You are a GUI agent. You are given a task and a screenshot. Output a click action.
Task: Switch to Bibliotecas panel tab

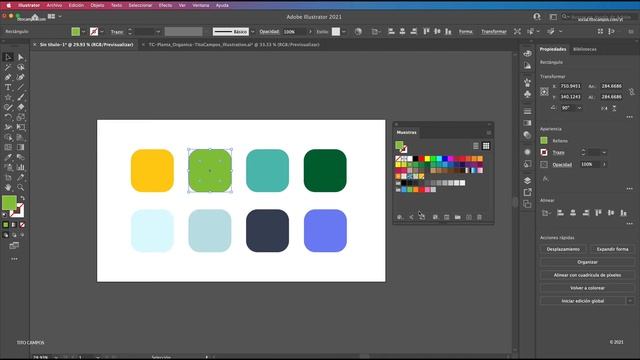coord(584,49)
